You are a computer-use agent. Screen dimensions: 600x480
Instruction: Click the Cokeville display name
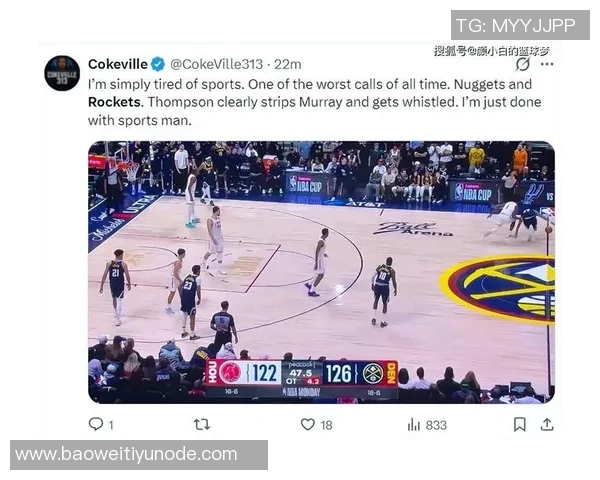[x=117, y=64]
